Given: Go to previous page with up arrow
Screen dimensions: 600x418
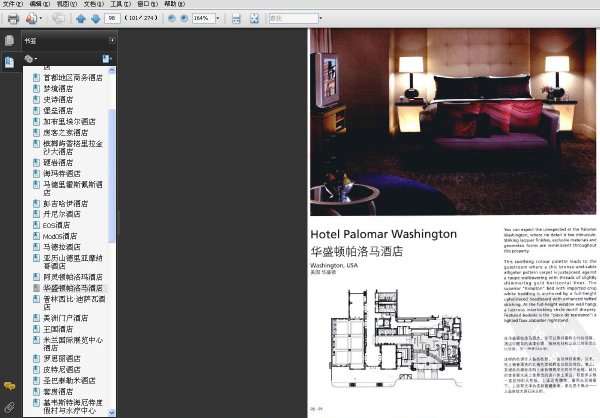Looking at the screenshot, I should pos(81,18).
